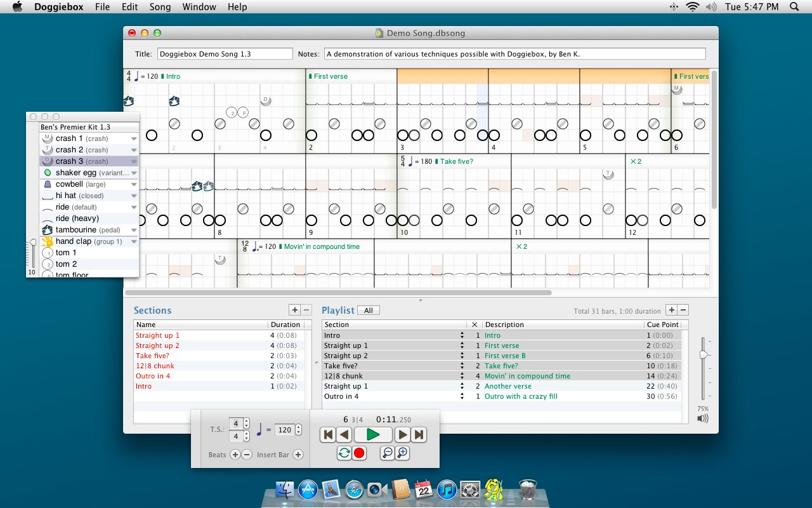Click the Notes text field
Screen dimensions: 812x508
514,54
